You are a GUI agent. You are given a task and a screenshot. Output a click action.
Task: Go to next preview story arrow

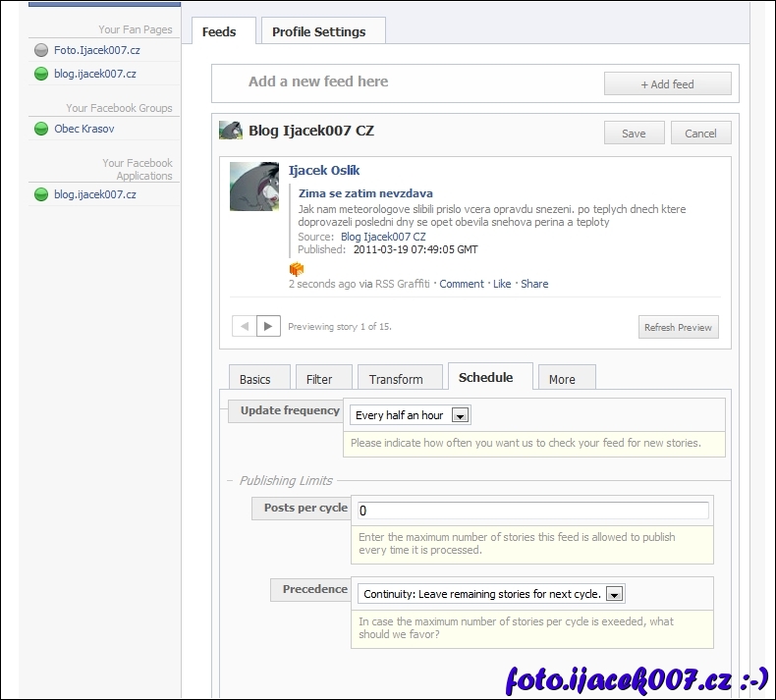coord(269,326)
